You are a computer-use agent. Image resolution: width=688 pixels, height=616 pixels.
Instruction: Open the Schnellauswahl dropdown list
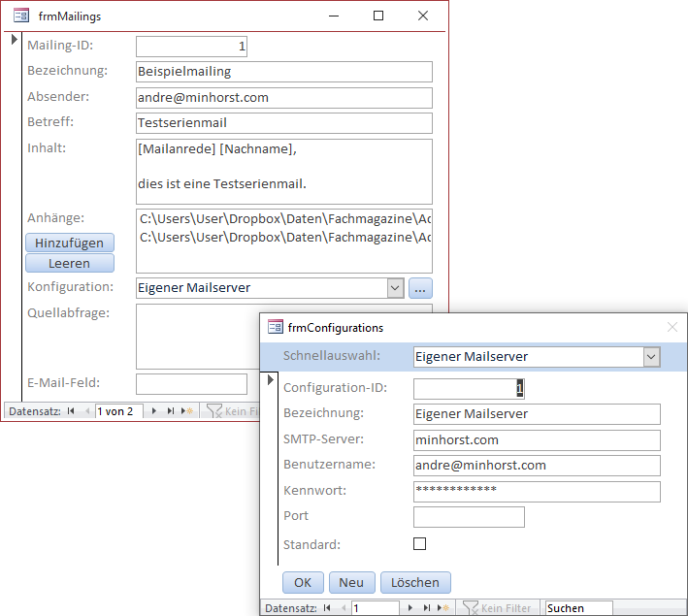(x=651, y=357)
